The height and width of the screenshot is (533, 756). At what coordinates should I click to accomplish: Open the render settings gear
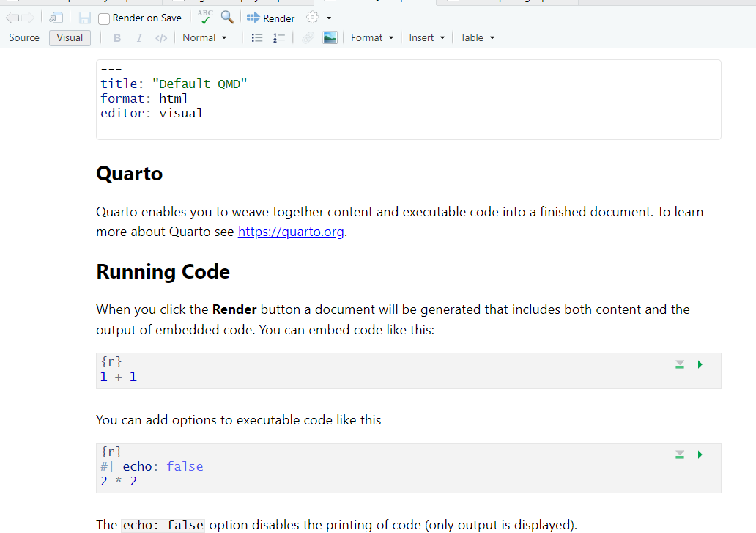click(312, 18)
